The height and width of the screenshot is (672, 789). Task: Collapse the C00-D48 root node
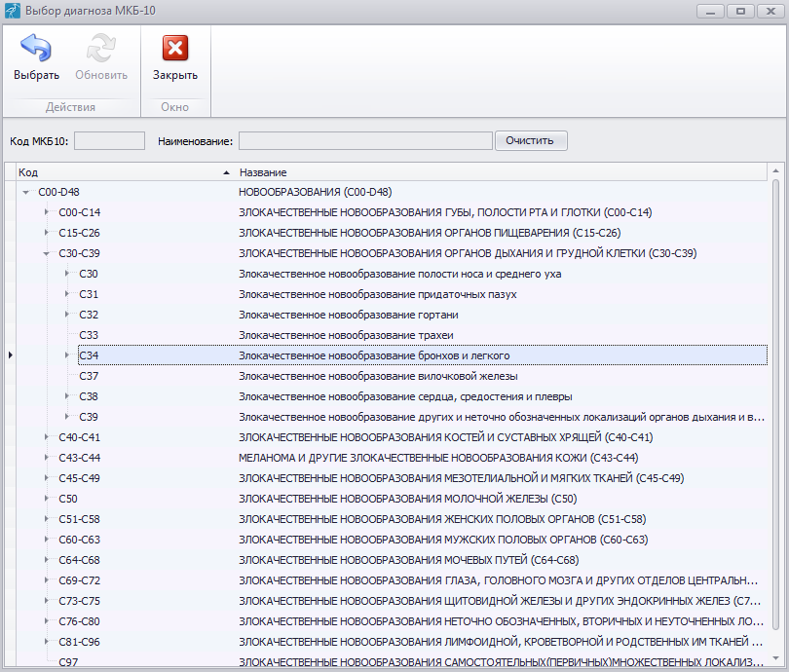26,192
